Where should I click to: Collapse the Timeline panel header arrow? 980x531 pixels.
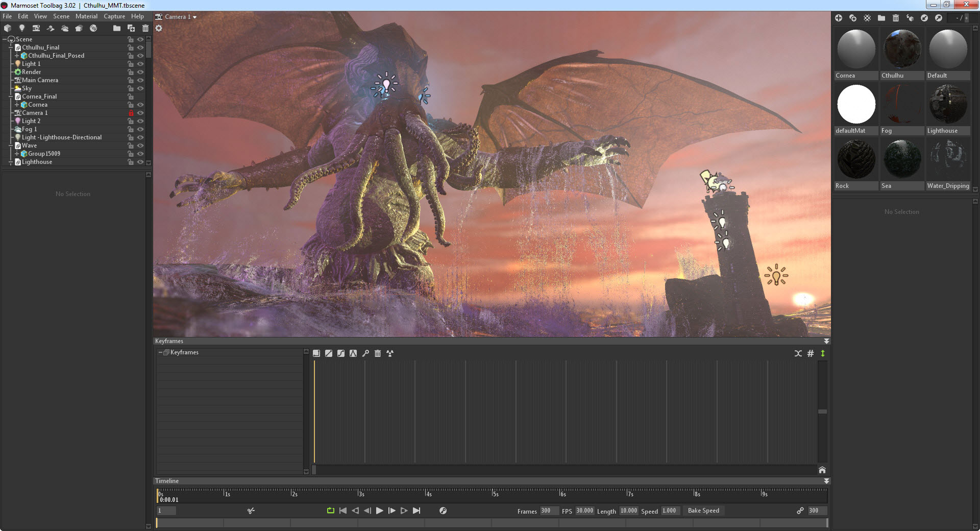coord(826,481)
